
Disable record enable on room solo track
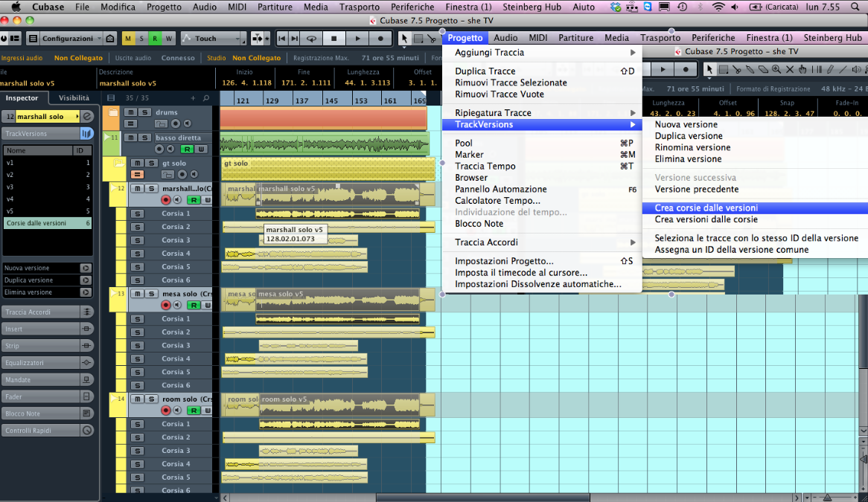click(x=165, y=411)
